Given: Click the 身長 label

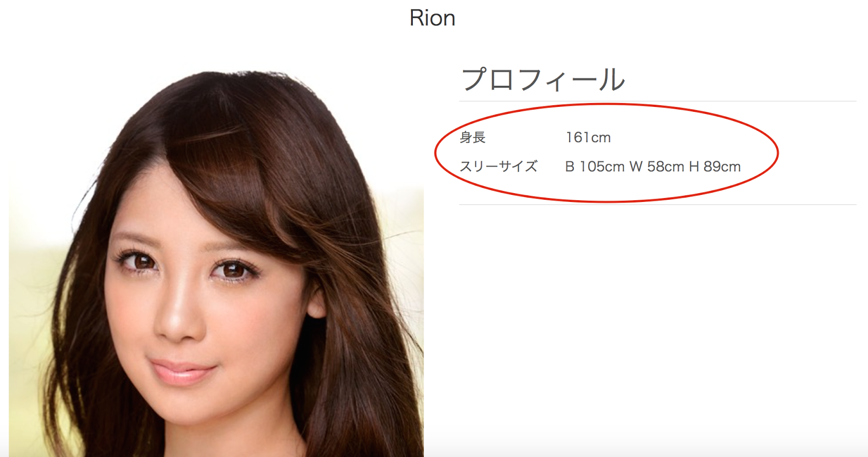Looking at the screenshot, I should tap(473, 137).
